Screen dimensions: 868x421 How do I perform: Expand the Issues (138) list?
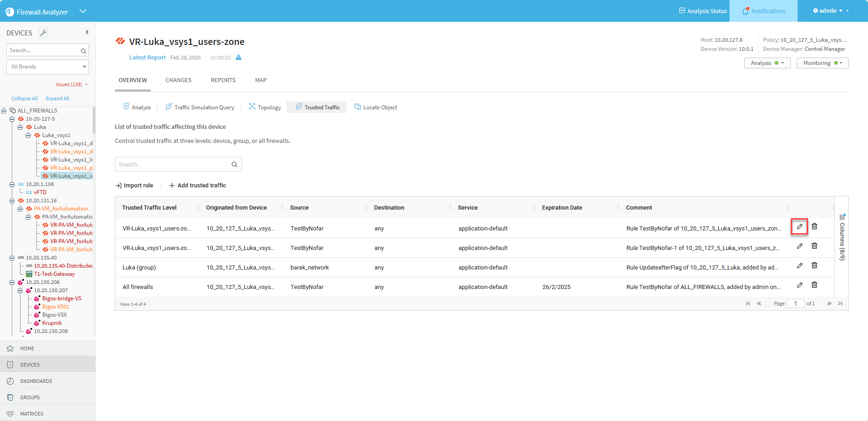72,84
